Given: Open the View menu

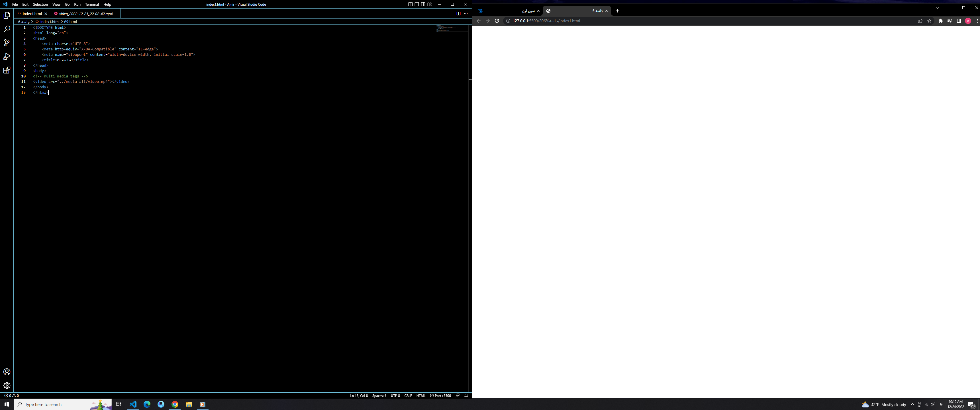Looking at the screenshot, I should coord(56,4).
